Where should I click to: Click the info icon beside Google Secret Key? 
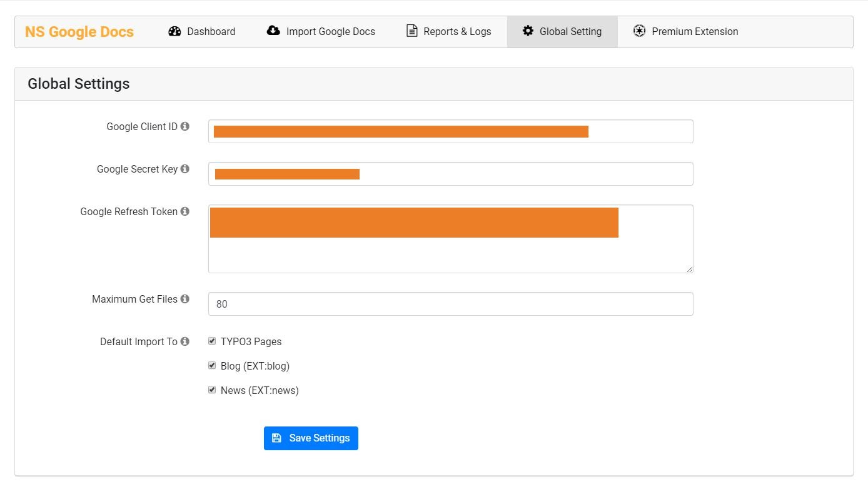[x=185, y=168]
